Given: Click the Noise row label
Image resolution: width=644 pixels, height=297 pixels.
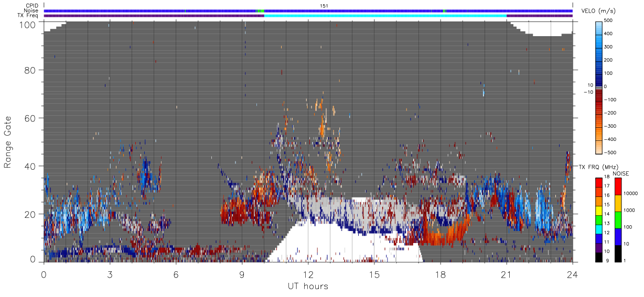Looking at the screenshot, I should click(x=31, y=10).
